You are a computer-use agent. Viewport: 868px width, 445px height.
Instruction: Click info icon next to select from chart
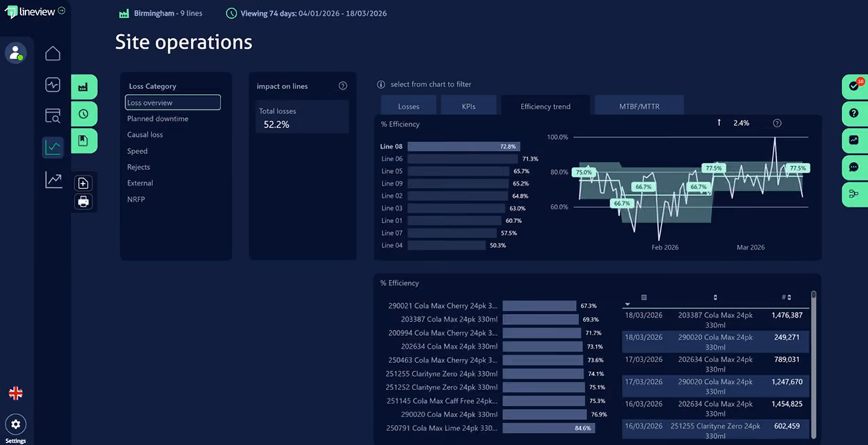(381, 85)
